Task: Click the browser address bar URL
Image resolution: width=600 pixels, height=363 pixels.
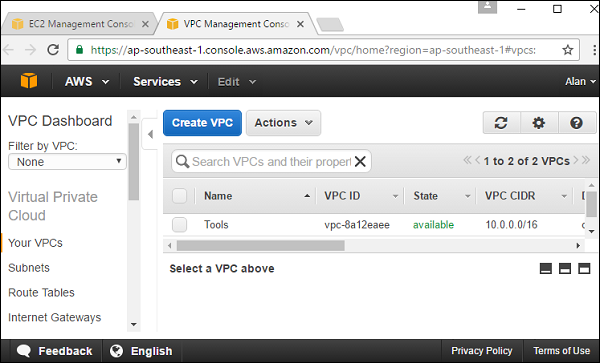Action: (x=313, y=50)
